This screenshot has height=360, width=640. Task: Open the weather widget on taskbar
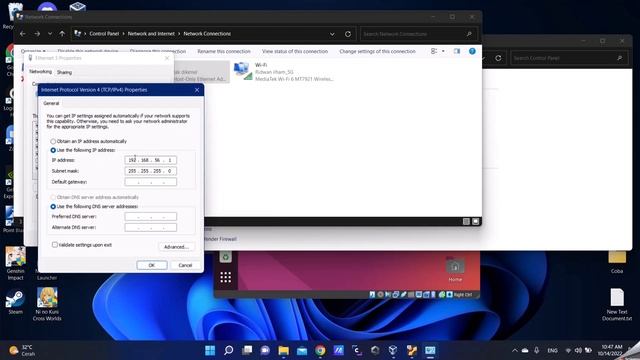pos(22,350)
